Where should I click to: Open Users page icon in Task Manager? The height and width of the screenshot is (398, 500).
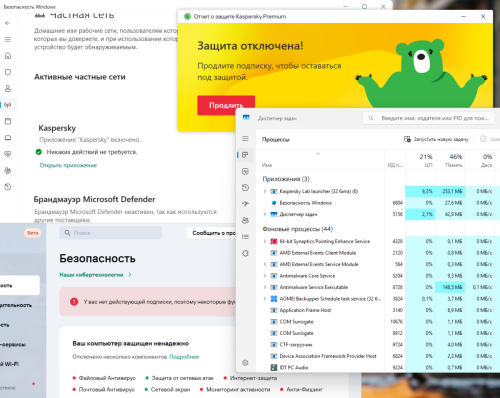(245, 220)
